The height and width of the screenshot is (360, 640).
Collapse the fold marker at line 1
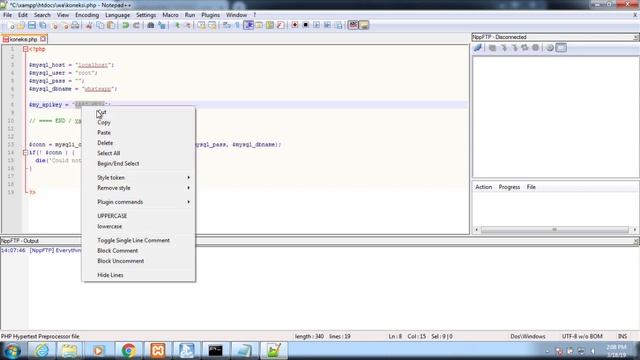coord(25,49)
